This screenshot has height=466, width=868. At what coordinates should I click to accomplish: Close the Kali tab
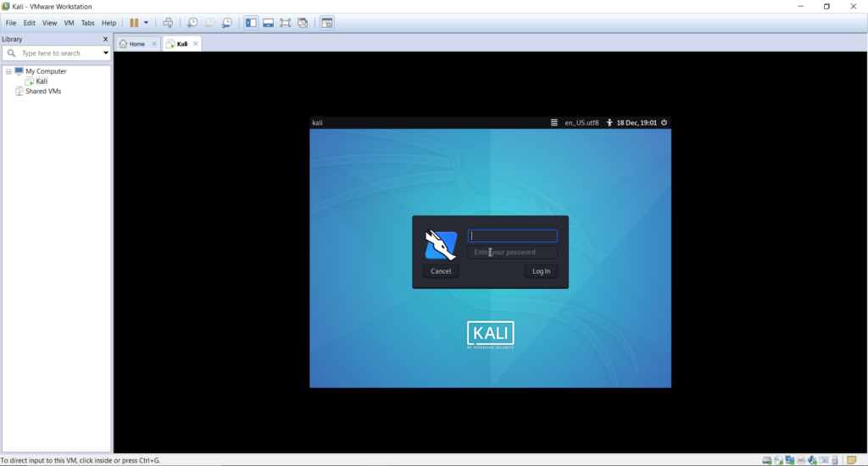pyautogui.click(x=196, y=44)
